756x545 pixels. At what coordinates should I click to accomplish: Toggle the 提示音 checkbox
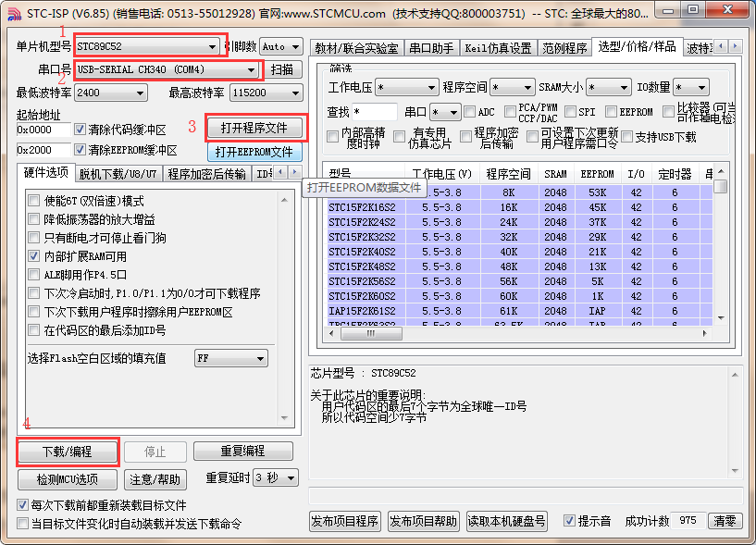569,520
